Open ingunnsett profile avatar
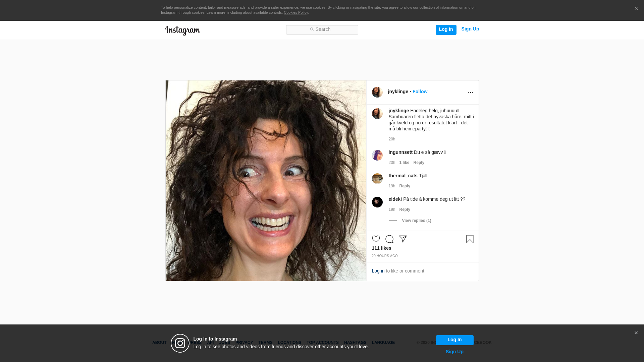644x362 pixels. click(x=377, y=155)
